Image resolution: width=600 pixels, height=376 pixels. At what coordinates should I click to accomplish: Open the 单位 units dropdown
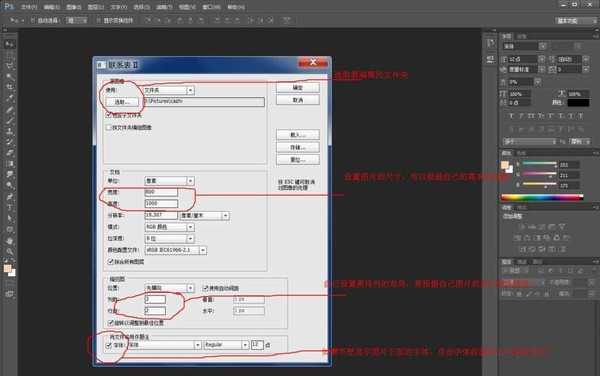pyautogui.click(x=169, y=181)
